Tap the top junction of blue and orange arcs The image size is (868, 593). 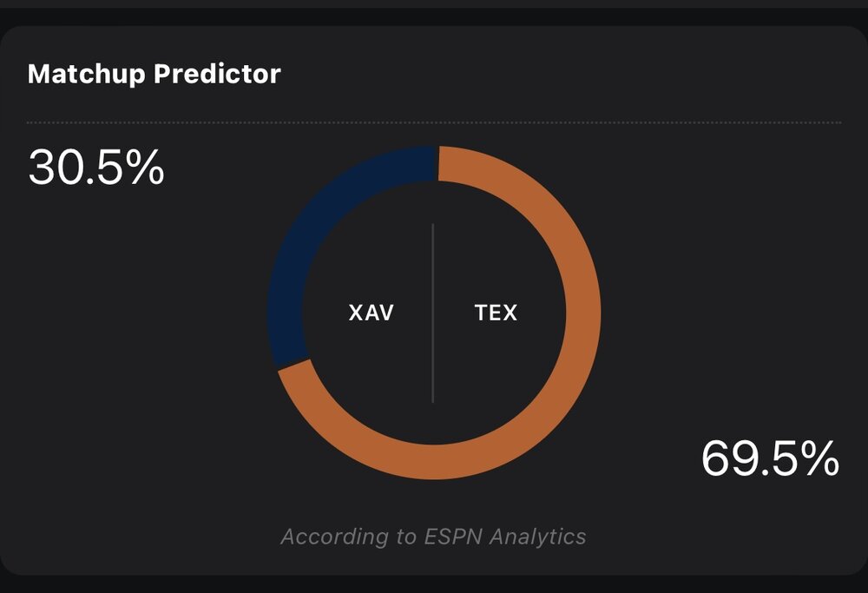tap(437, 162)
